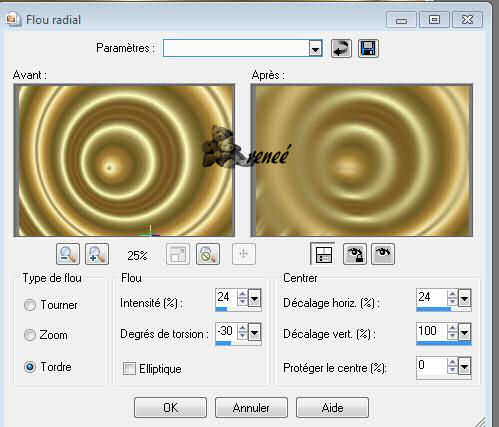Open the Décalage horiz. dropdown arrow
The width and height of the screenshot is (499, 427).
pos(464,298)
